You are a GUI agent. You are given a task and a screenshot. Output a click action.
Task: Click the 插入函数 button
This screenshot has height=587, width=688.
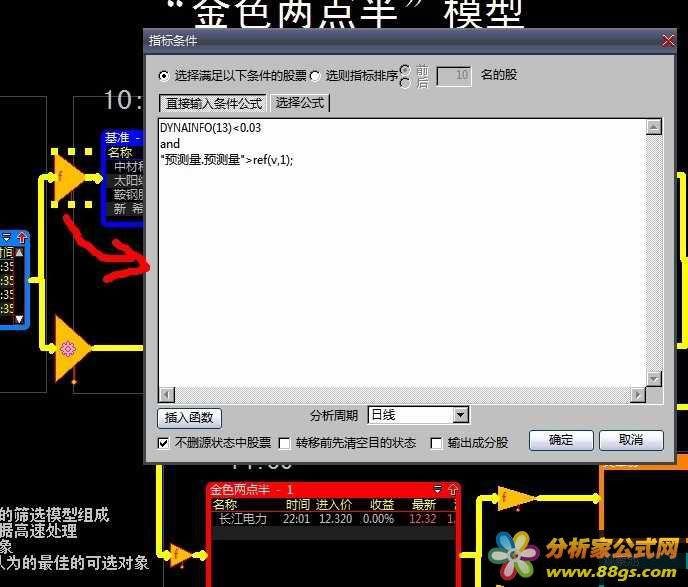point(189,417)
